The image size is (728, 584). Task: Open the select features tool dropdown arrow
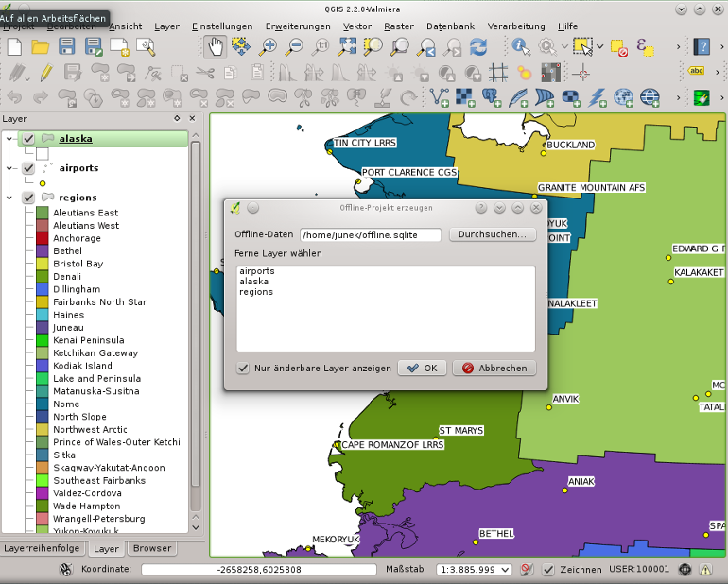[x=599, y=47]
